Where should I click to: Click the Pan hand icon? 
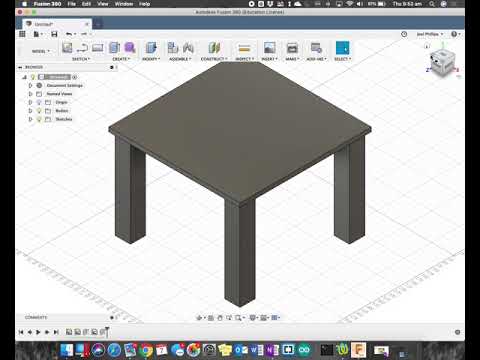pyautogui.click(x=220, y=318)
